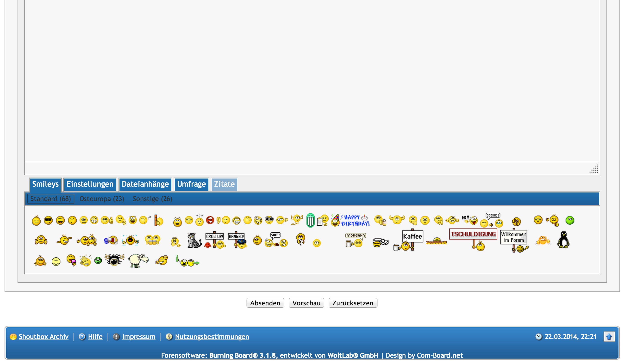Click the Shoutbox Archiv smiley icon
Viewport: 631px width, 364px height.
(13, 337)
